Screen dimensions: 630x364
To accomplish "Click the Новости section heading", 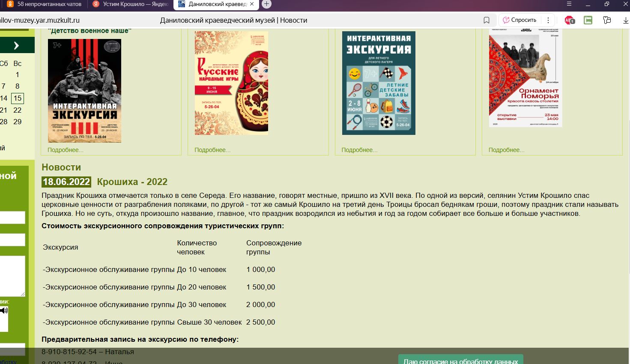I will 61,167.
